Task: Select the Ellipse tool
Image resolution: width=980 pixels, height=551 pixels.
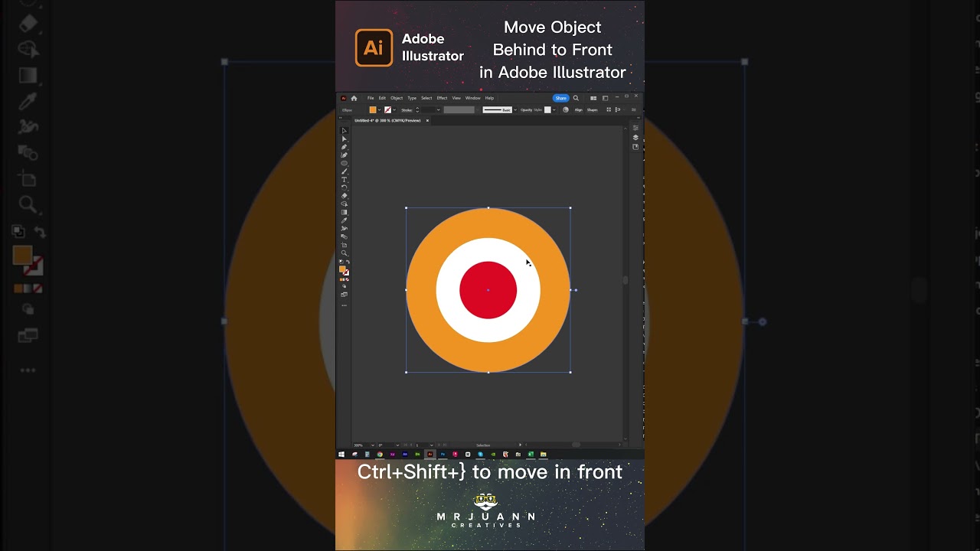Action: click(344, 163)
